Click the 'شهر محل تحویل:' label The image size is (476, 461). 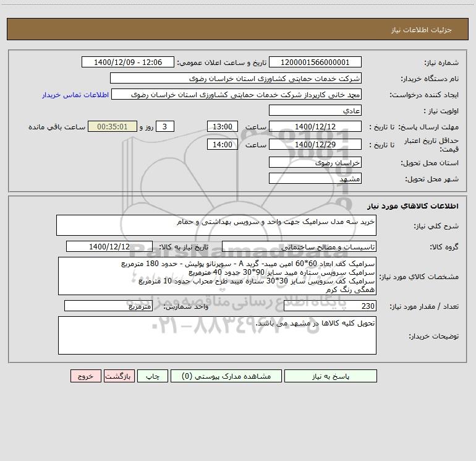pos(432,179)
